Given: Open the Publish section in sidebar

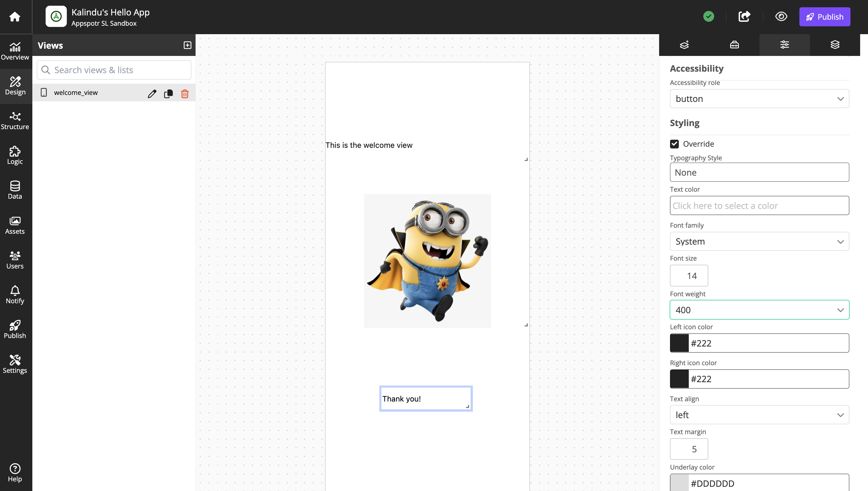Looking at the screenshot, I should pos(15,330).
